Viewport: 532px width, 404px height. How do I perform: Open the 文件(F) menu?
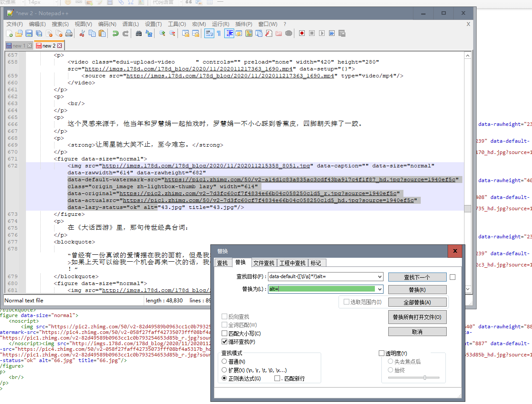pyautogui.click(x=14, y=24)
